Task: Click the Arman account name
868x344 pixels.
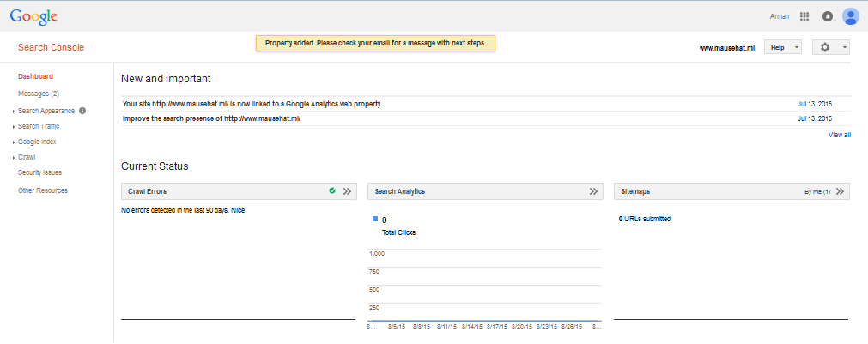Action: coord(779,16)
